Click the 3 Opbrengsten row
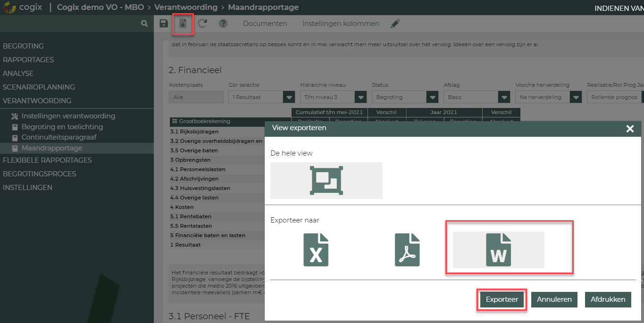This screenshot has width=644, height=323. pyautogui.click(x=217, y=160)
